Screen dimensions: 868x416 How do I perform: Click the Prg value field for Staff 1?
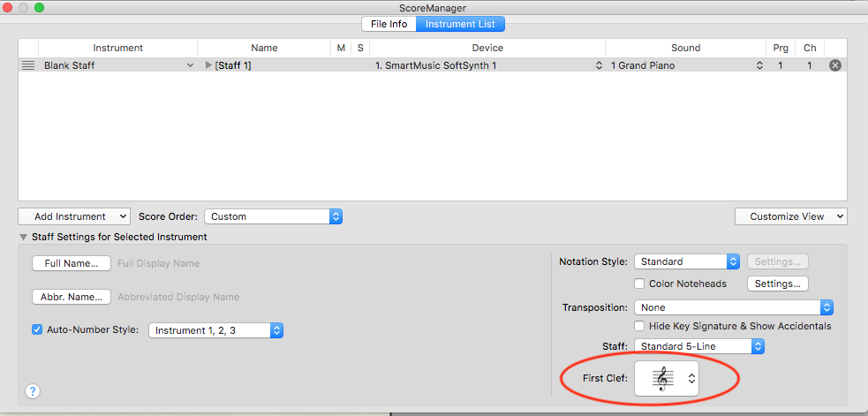click(x=780, y=65)
